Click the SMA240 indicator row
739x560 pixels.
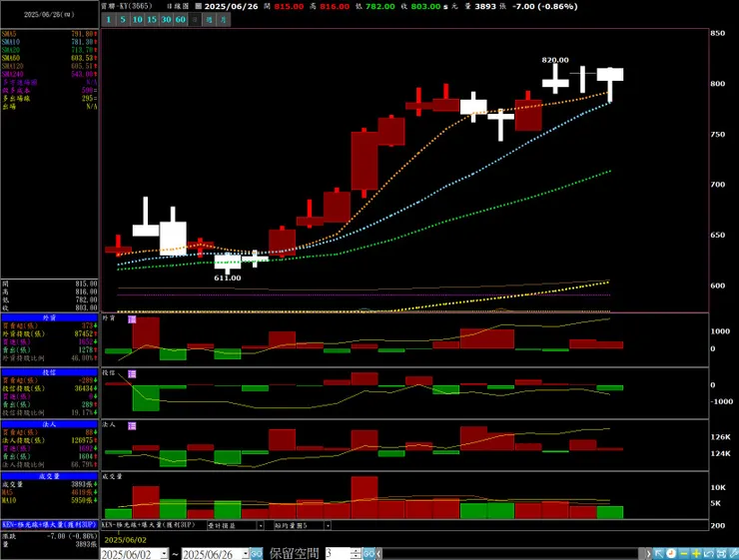click(x=50, y=74)
